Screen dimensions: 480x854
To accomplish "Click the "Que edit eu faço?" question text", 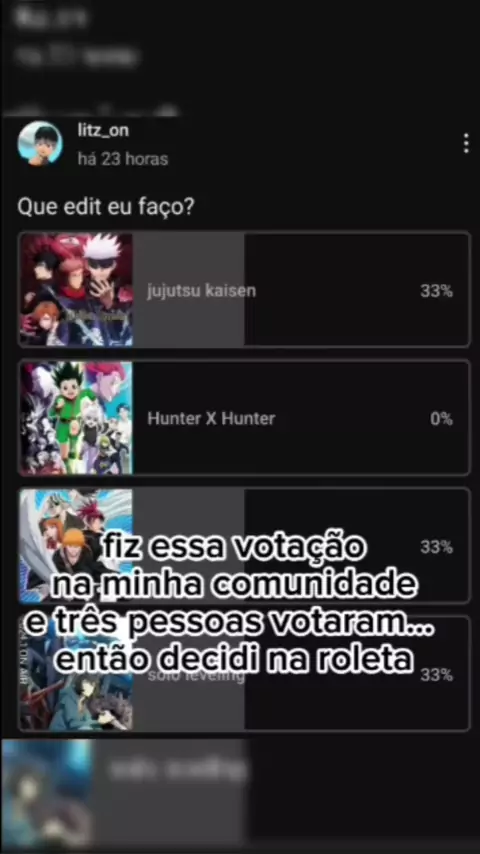I will click(x=106, y=207).
